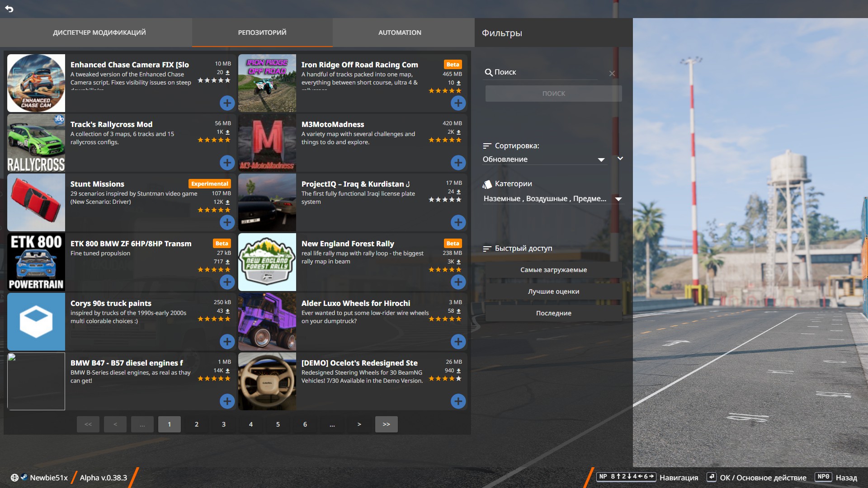This screenshot has height=488, width=868.
Task: Jump to last page with >> button
Action: point(387,424)
